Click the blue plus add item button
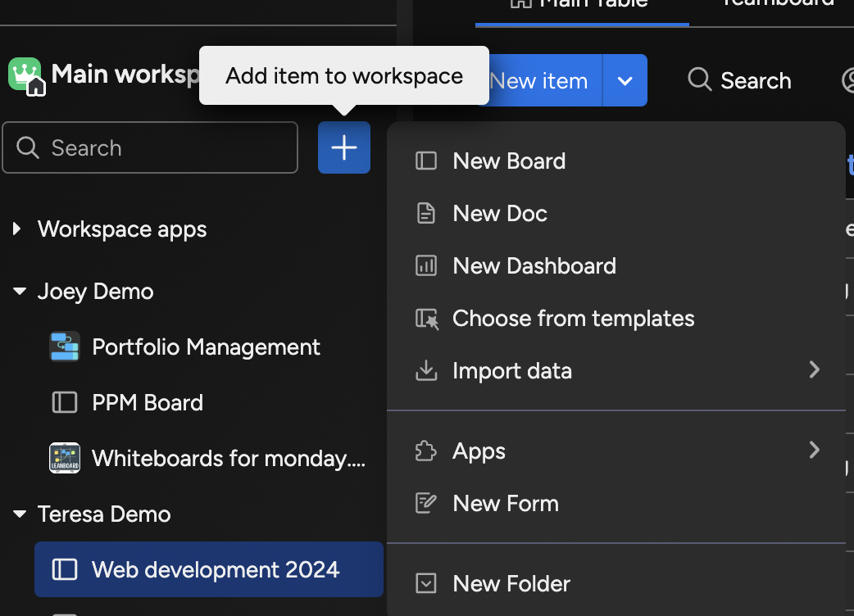 coord(343,147)
